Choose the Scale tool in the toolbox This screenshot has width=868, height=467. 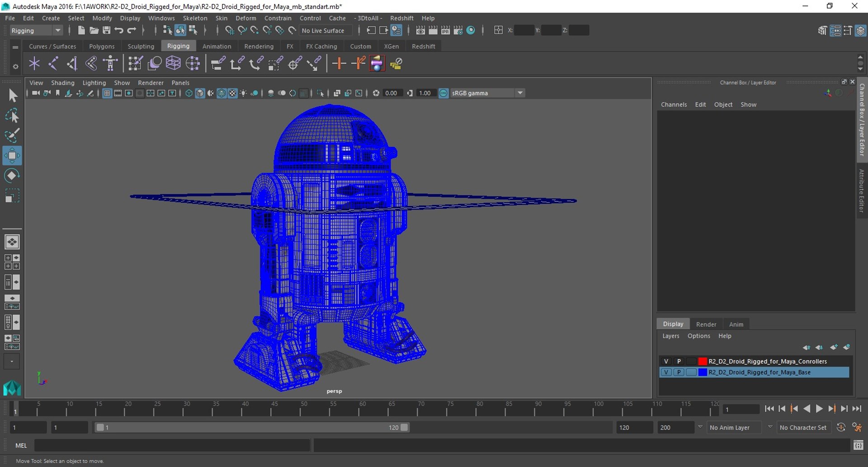click(x=12, y=196)
